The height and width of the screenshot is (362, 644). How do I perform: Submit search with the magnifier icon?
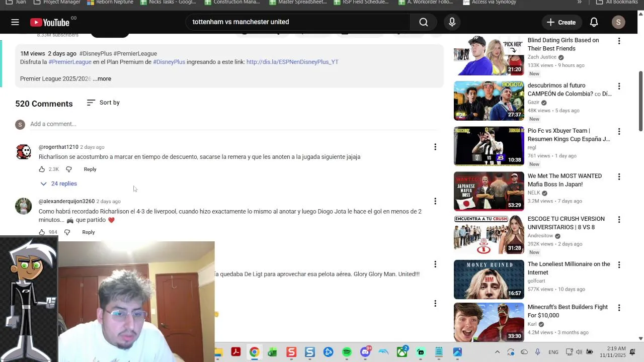coord(424,22)
